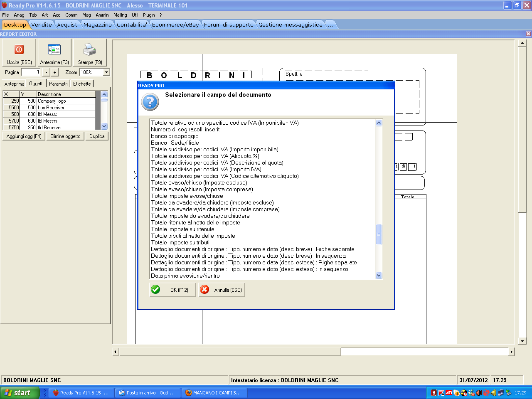Select the Desktop tab
The image size is (532, 399).
(x=15, y=25)
